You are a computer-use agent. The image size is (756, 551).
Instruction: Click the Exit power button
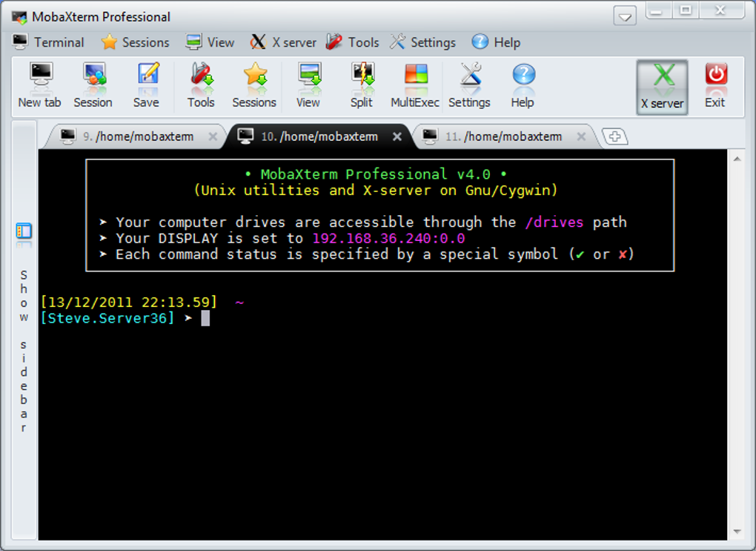pos(715,85)
